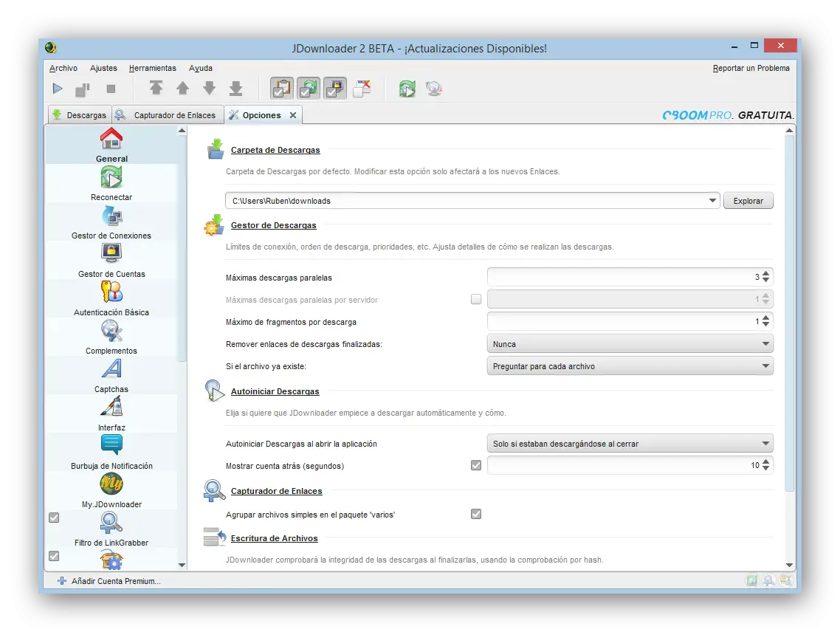Click the Carpeta de Descargas heading
Screen dimensions: 840x632
275,150
